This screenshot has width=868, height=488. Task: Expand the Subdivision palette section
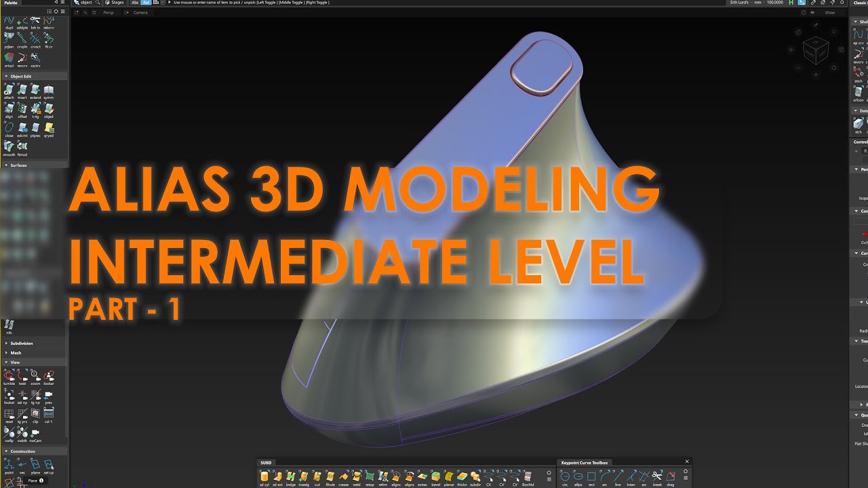tap(6, 344)
